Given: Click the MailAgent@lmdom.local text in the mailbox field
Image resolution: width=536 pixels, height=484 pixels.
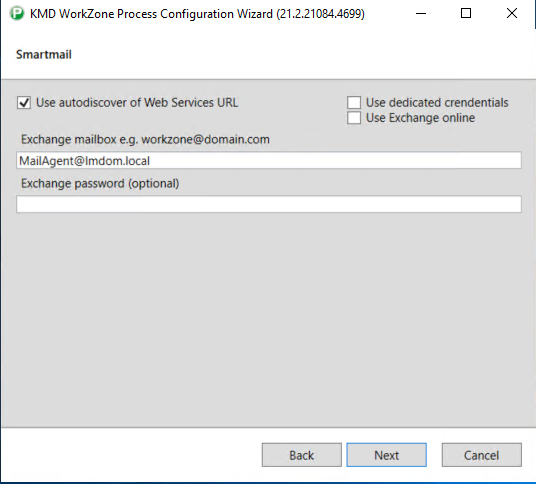Looking at the screenshot, I should (x=84, y=161).
